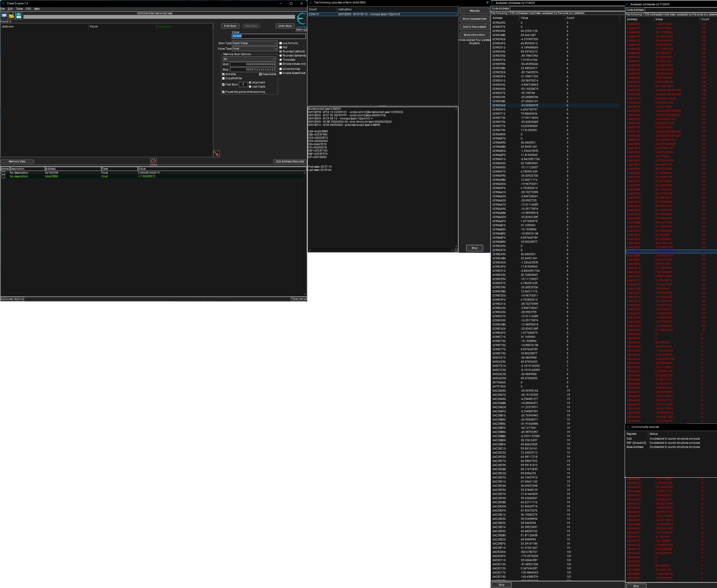Click the red arrow add-to-addresslist icon
This screenshot has width=717, height=588.
tap(216, 154)
